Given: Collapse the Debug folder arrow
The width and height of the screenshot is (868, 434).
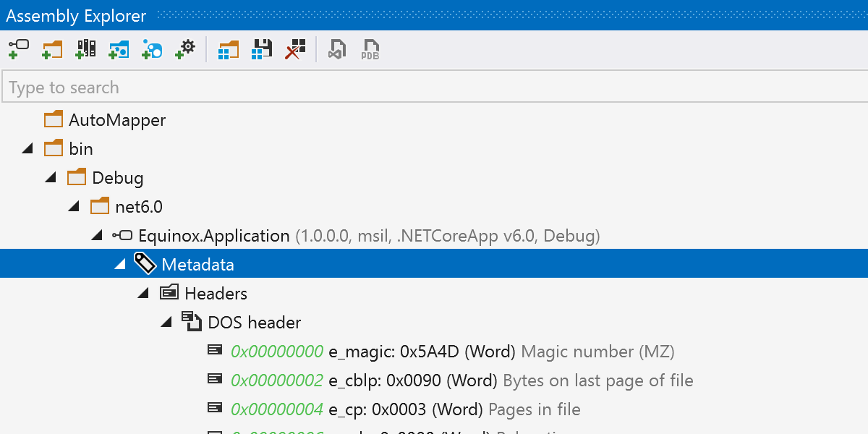Looking at the screenshot, I should [51, 178].
